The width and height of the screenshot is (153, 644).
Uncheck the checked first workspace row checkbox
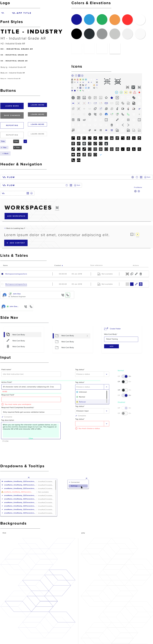tap(3, 274)
